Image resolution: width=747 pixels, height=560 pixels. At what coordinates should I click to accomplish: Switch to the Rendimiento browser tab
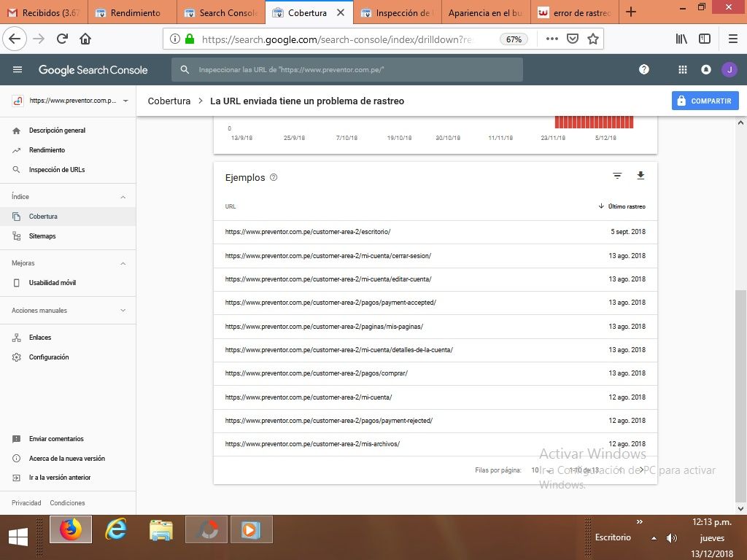(132, 12)
